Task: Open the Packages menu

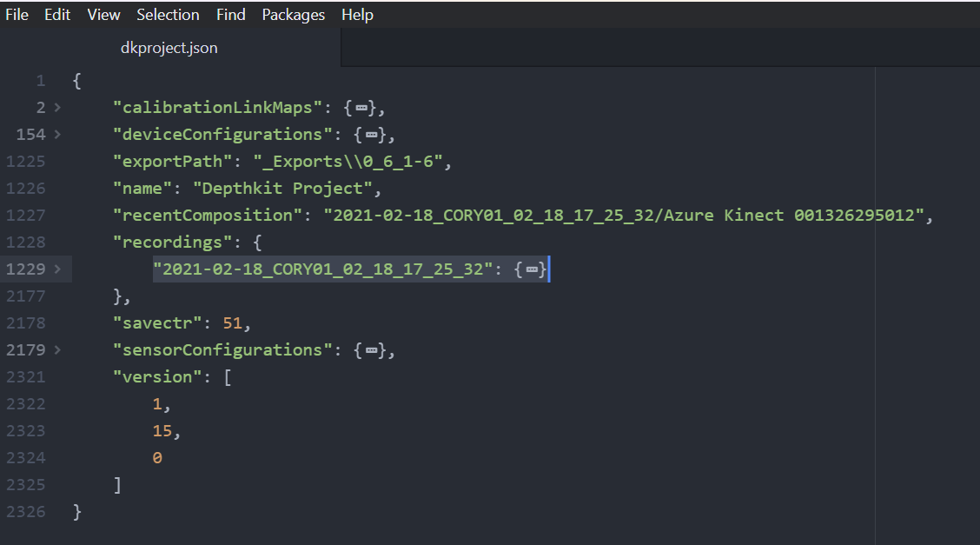Action: [x=294, y=15]
